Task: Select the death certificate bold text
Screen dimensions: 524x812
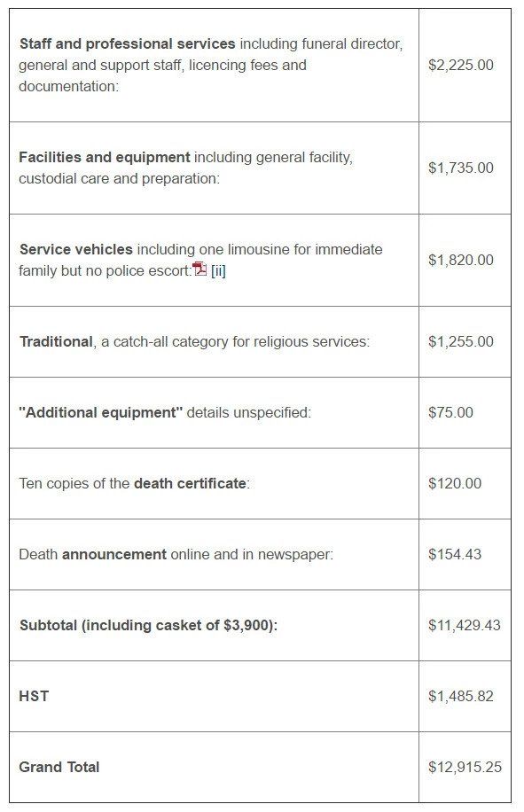Action: pyautogui.click(x=190, y=484)
